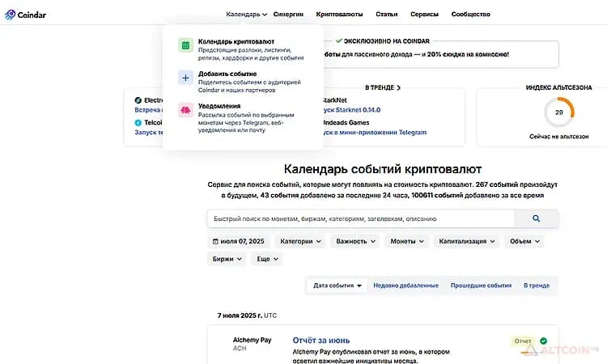
Task: Click the magnifier search button
Action: coord(536,218)
